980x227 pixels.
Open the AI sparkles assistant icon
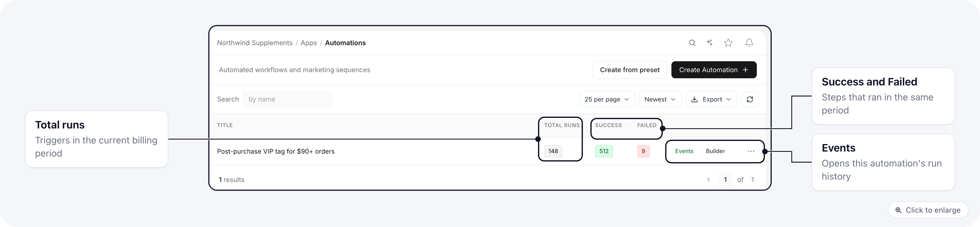pyautogui.click(x=709, y=43)
